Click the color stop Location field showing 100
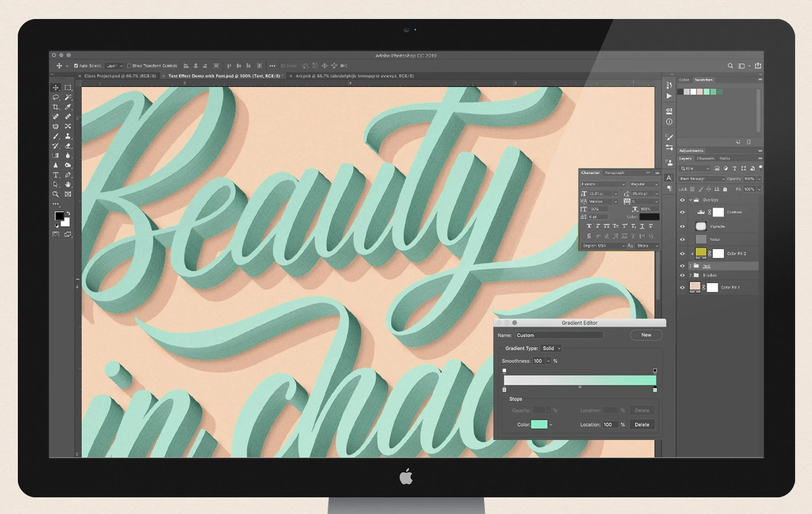This screenshot has height=514, width=812. 610,425
